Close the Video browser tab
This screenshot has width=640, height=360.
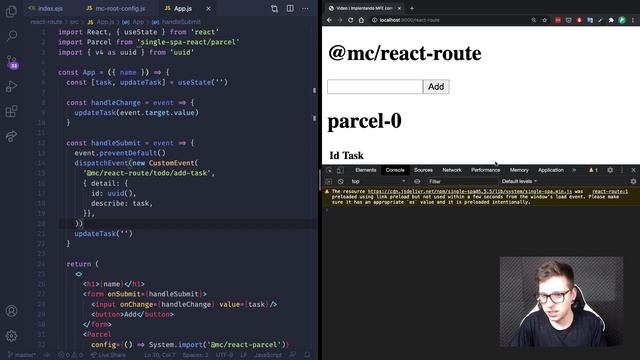click(x=399, y=8)
